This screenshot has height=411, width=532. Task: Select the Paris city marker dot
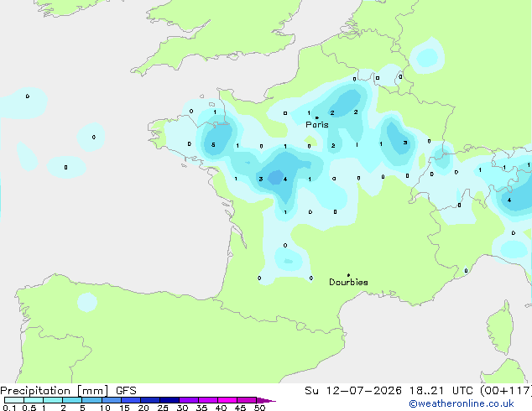[x=317, y=117]
